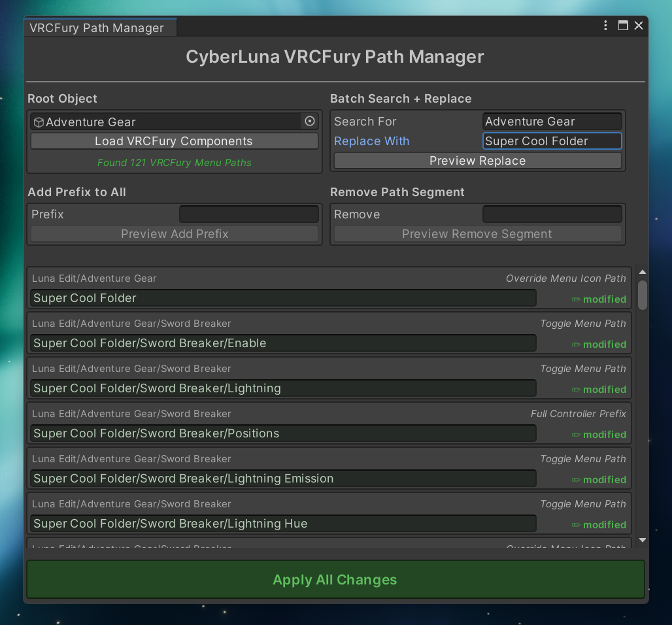Click the 'Add Prefix to All' section heading
This screenshot has height=625, width=672.
click(x=76, y=192)
